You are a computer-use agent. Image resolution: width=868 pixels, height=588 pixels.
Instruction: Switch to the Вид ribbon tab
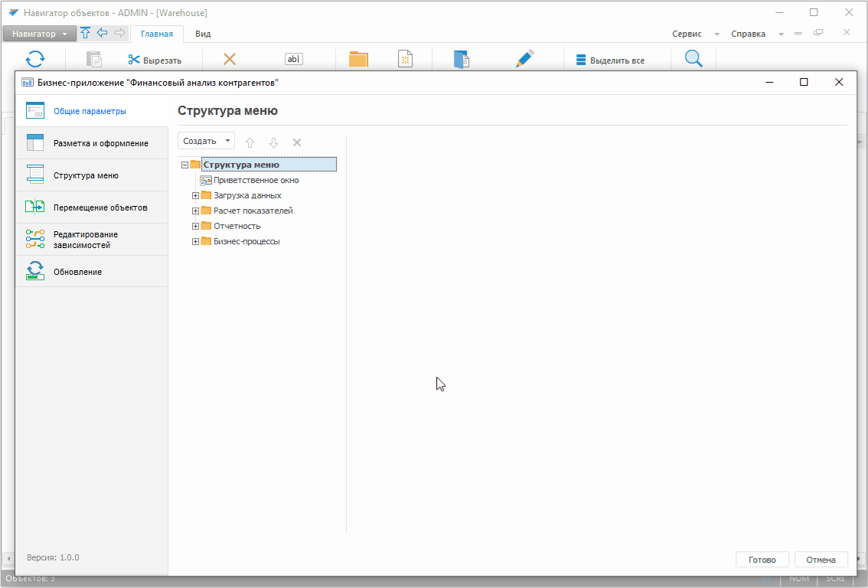(x=203, y=34)
